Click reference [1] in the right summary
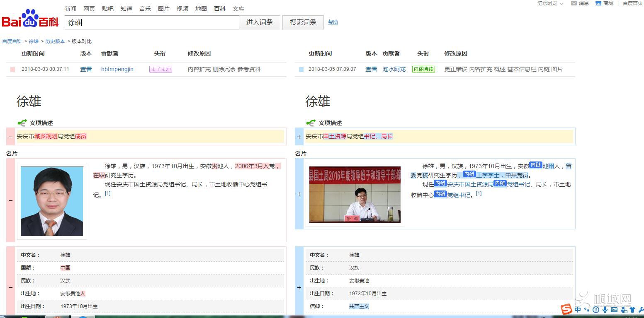This screenshot has width=644, height=318. point(479,193)
